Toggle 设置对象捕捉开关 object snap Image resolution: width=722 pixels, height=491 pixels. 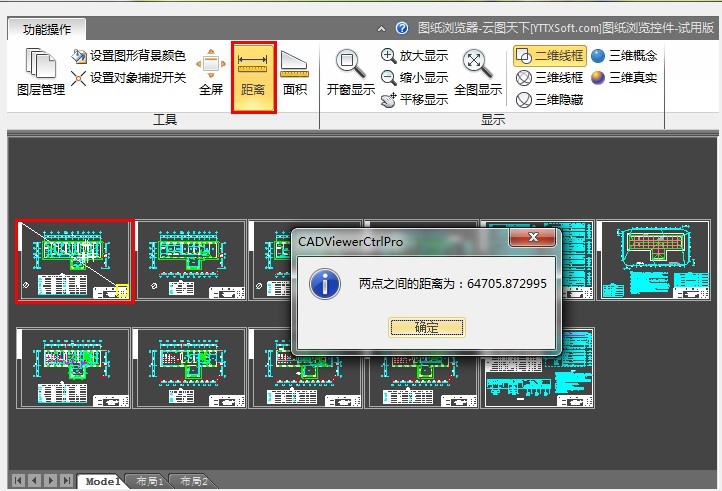pyautogui.click(x=128, y=78)
